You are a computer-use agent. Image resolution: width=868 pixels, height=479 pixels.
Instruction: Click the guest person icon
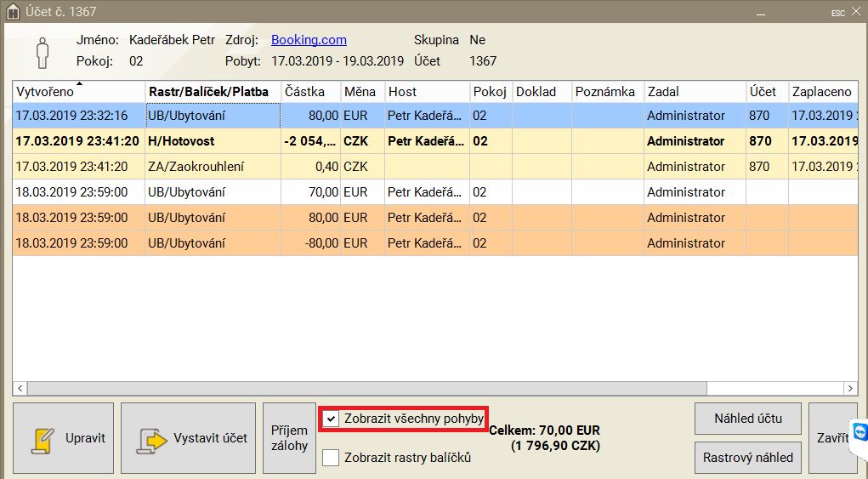click(42, 52)
